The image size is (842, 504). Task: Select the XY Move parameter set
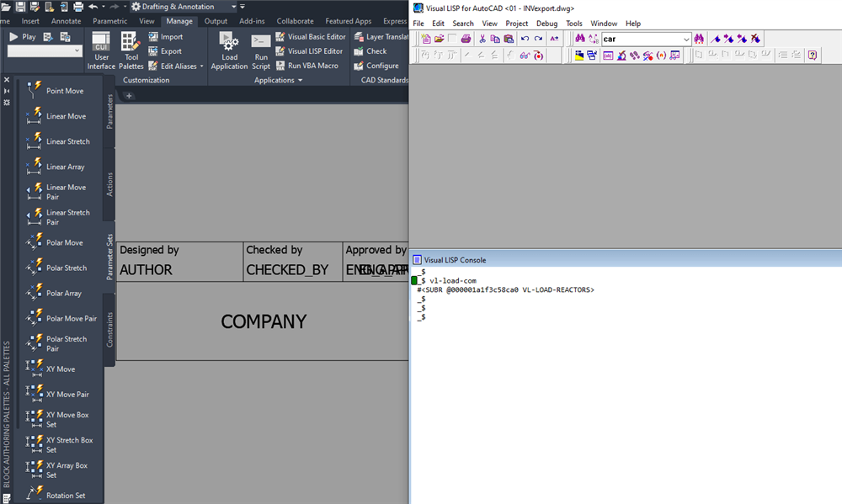coord(51,369)
